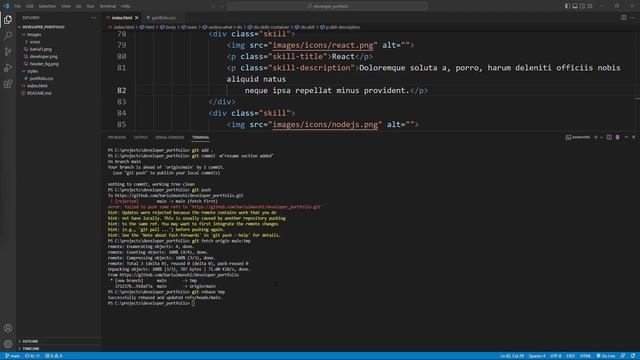The height and width of the screenshot is (360, 640).
Task: Switch to the portfolio.css tab
Action: pos(163,18)
